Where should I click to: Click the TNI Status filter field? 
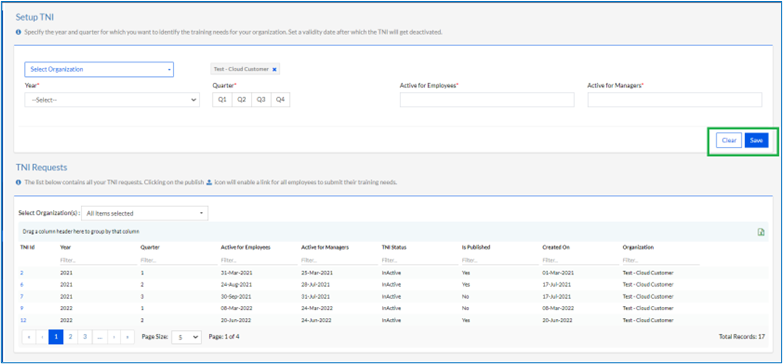coord(419,260)
